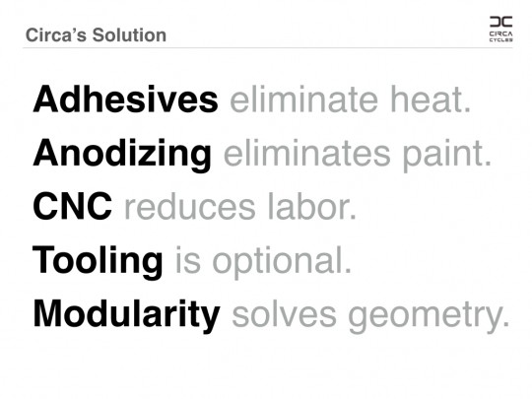Click the 'CIRCA CYCLES' text under logo

point(500,36)
